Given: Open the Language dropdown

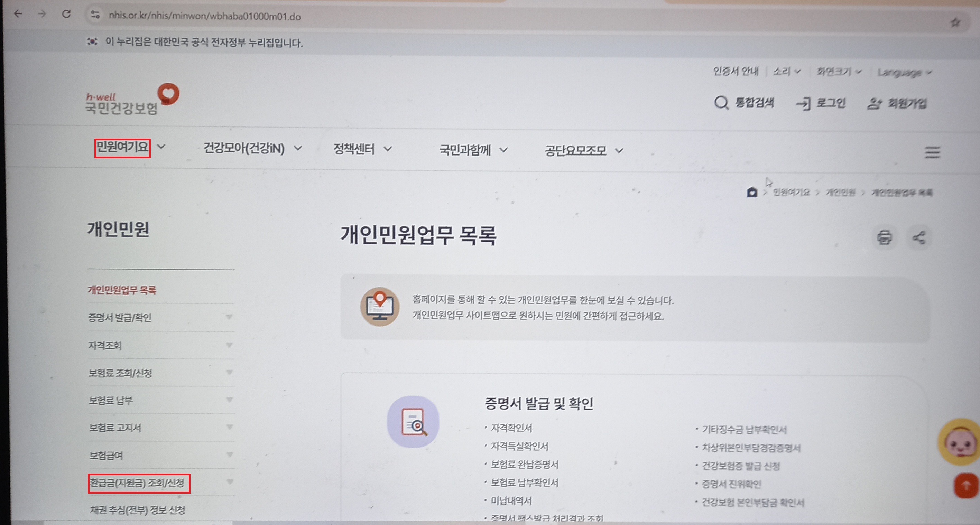Looking at the screenshot, I should pos(904,72).
